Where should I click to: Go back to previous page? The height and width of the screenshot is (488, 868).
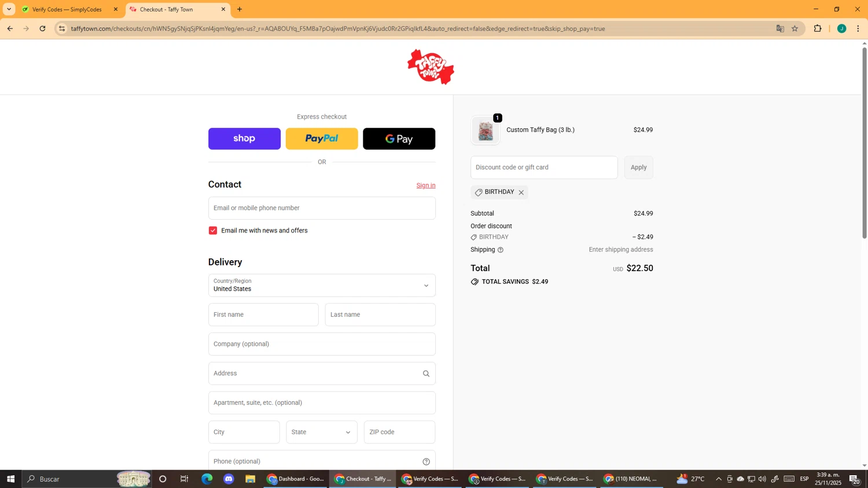10,28
